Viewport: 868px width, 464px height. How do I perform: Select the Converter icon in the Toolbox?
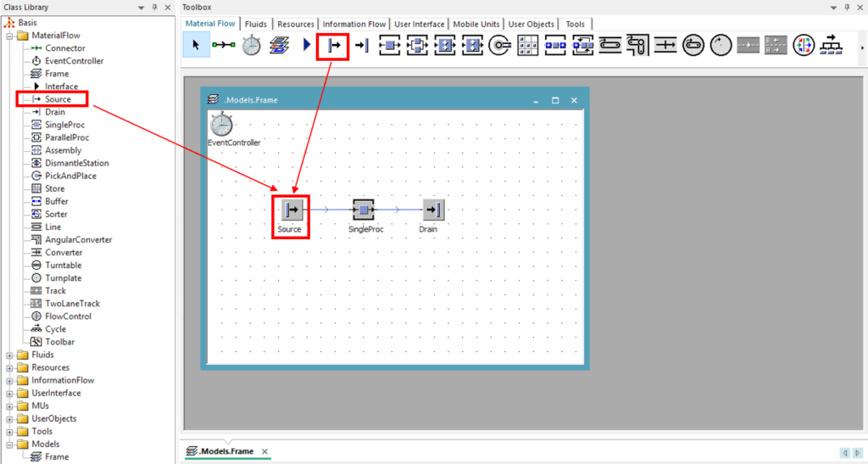click(665, 46)
